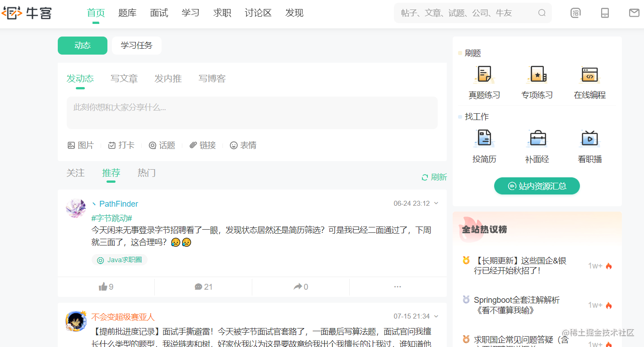Screen dimensions: 644x347
Task: Open 面试 in navigation
Action: (159, 13)
